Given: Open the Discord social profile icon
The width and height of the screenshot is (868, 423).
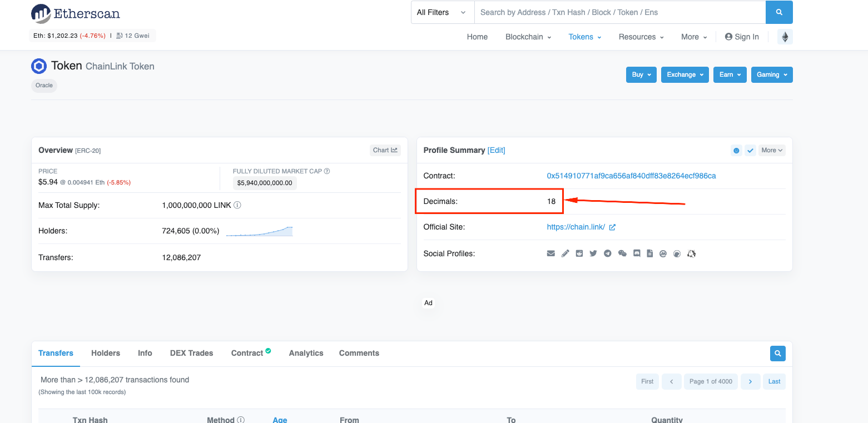Looking at the screenshot, I should [636, 253].
